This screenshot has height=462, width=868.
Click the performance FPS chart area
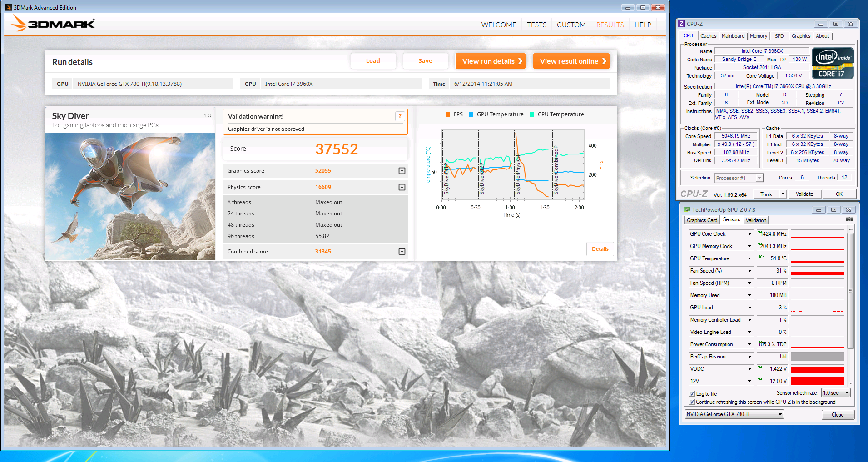[x=513, y=165]
